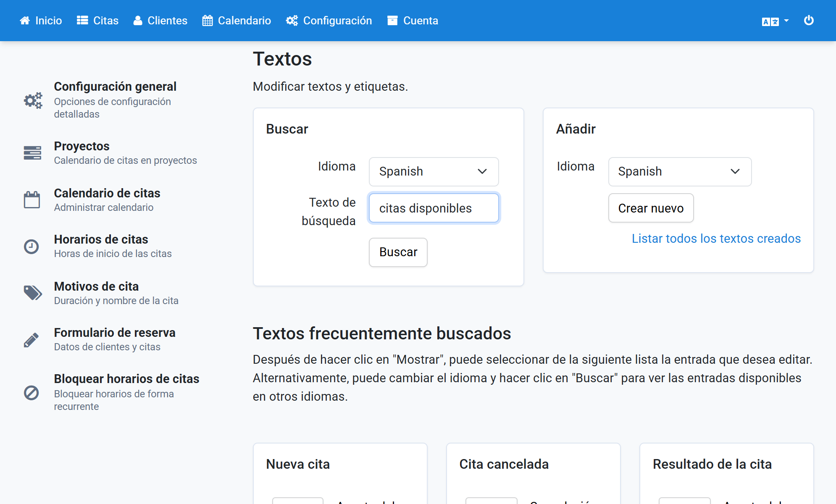This screenshot has width=836, height=504.
Task: Click the Crear nuevo button
Action: pyautogui.click(x=651, y=208)
